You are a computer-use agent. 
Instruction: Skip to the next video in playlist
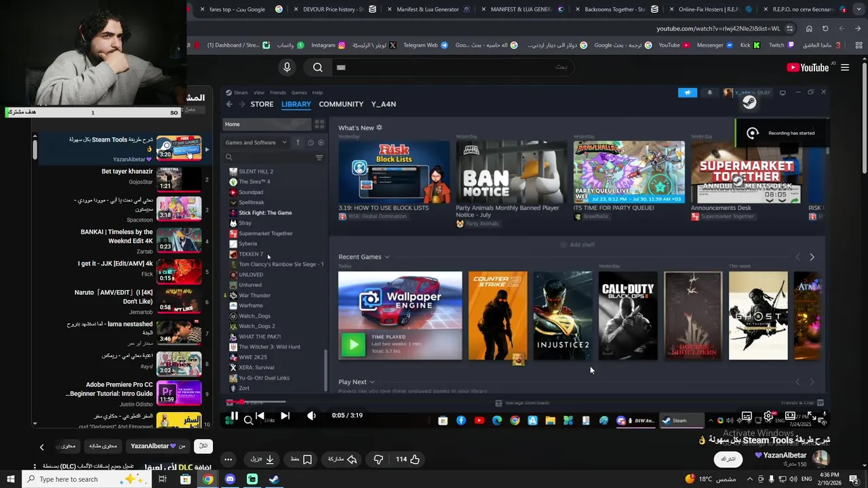285,416
